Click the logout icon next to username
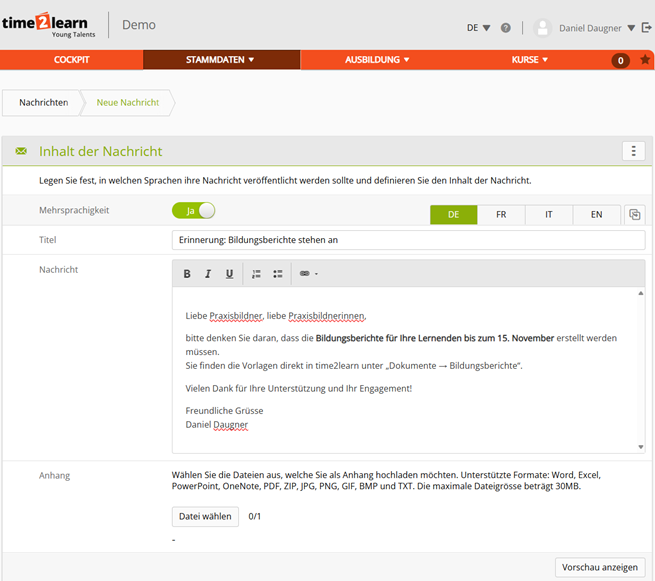The width and height of the screenshot is (655, 581). [646, 28]
